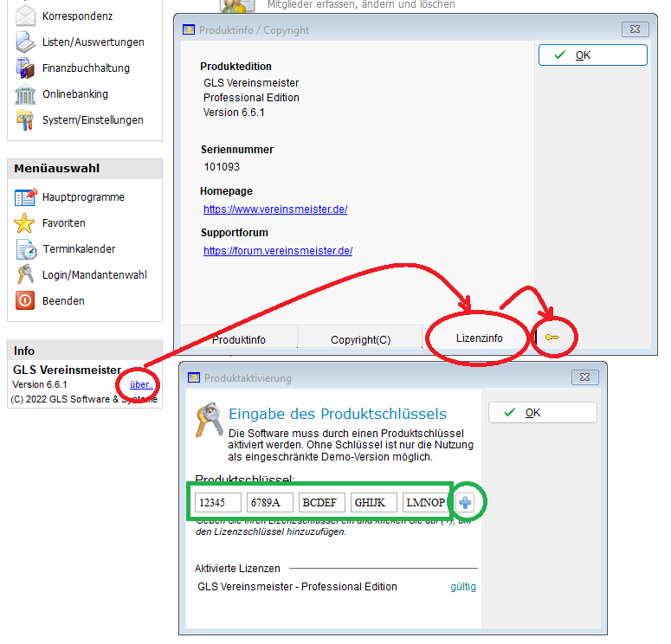Select the Favoriten star icon
671x644 pixels.
24,223
